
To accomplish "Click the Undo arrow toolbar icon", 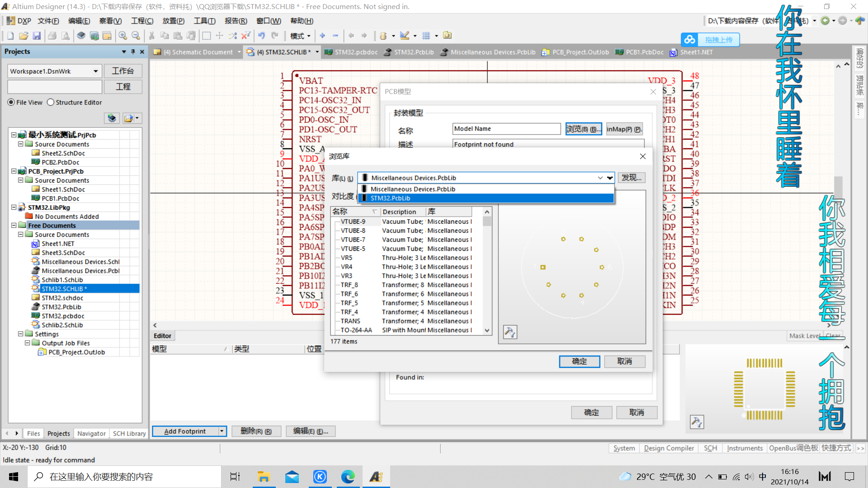I will [261, 36].
